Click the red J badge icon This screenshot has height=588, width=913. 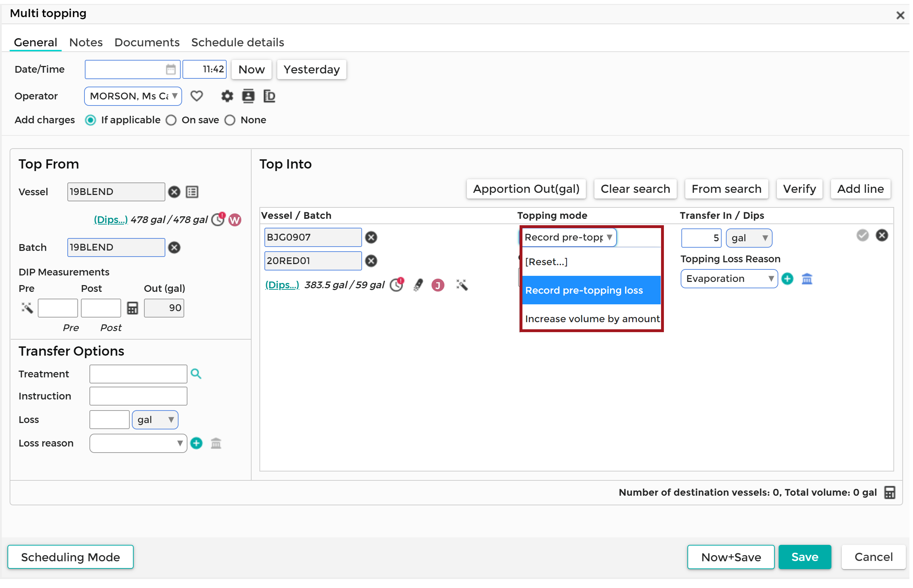(x=439, y=285)
